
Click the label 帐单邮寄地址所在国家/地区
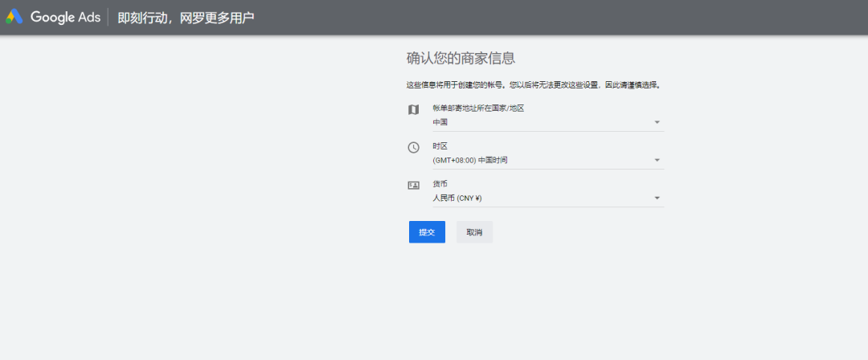478,108
